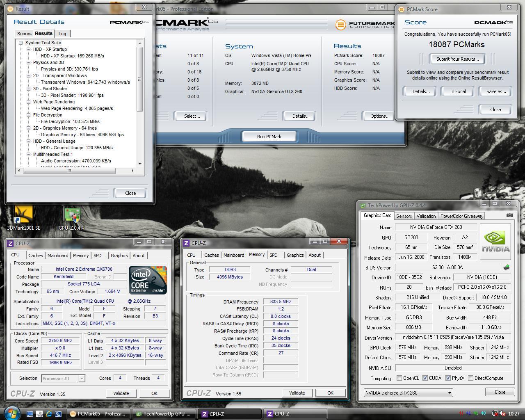525x420 pixels.
Task: Switch to the Sensors tab in GPU-Z
Action: pyautogui.click(x=404, y=216)
